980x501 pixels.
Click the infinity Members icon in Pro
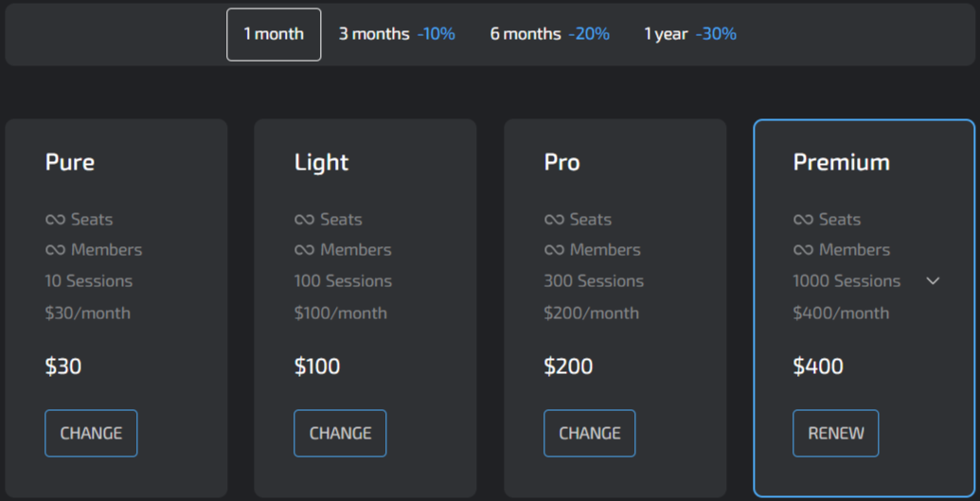tap(554, 250)
